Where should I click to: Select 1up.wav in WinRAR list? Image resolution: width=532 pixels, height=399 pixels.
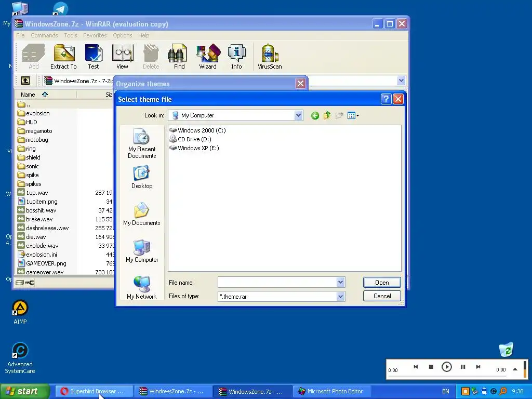tap(33, 193)
